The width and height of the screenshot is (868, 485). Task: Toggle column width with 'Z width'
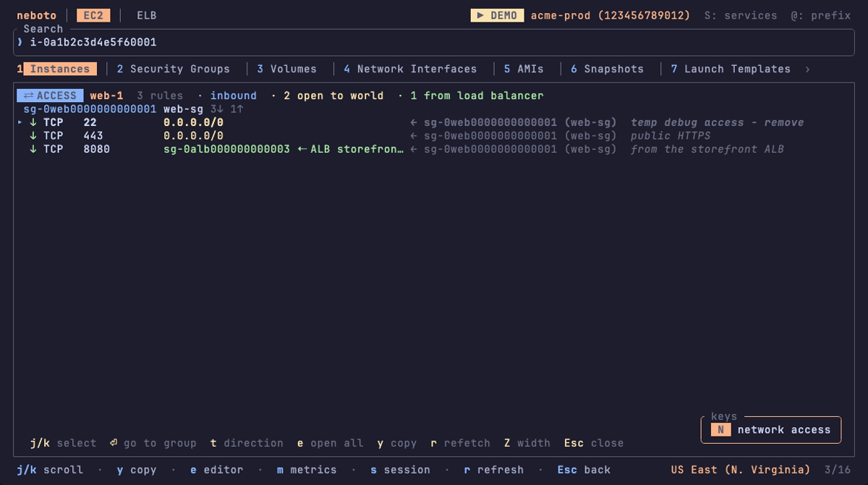click(x=527, y=443)
